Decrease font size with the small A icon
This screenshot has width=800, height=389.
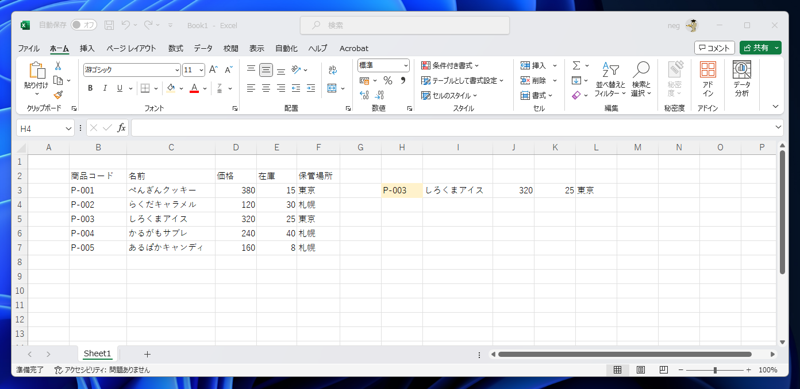click(x=229, y=69)
